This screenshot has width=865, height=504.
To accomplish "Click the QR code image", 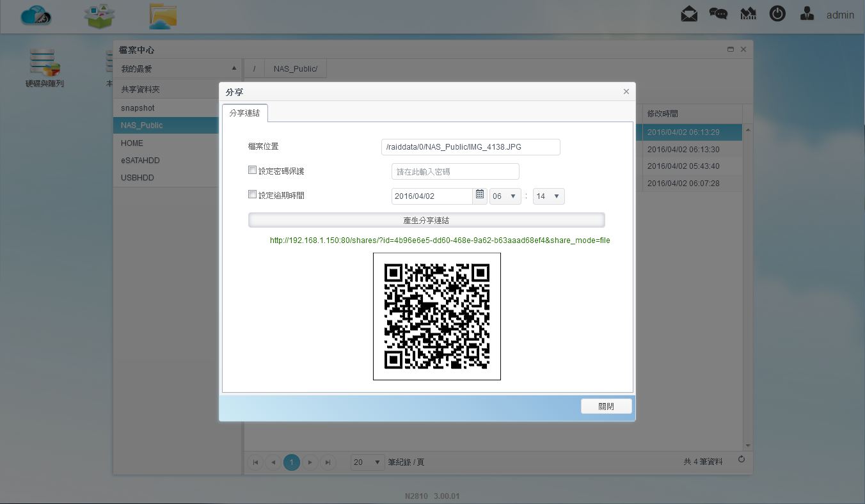I will [x=437, y=317].
